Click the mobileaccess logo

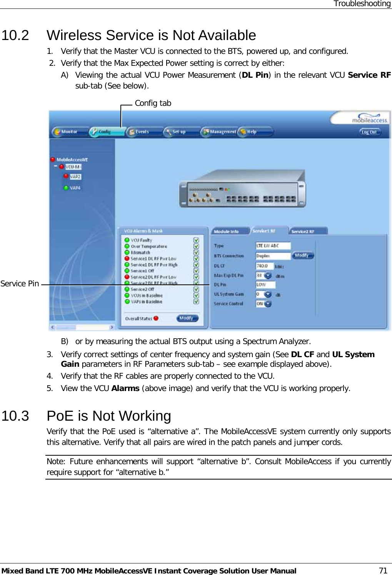coord(370,118)
